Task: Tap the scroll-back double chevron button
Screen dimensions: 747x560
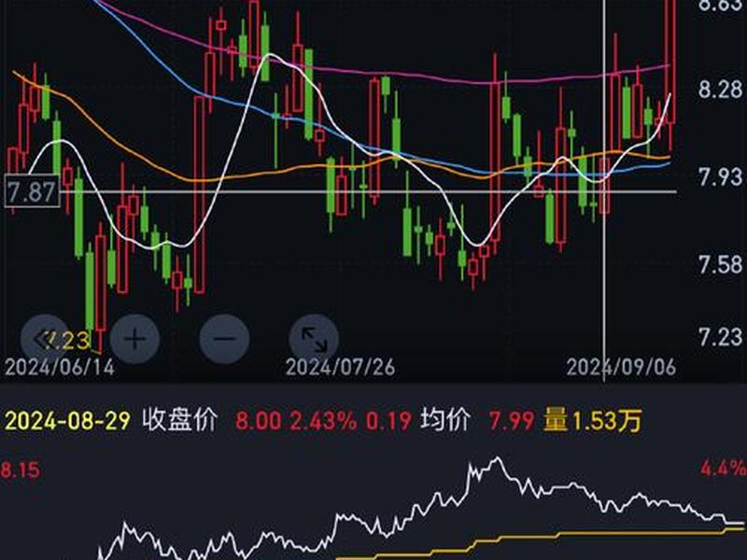Action: pyautogui.click(x=46, y=339)
